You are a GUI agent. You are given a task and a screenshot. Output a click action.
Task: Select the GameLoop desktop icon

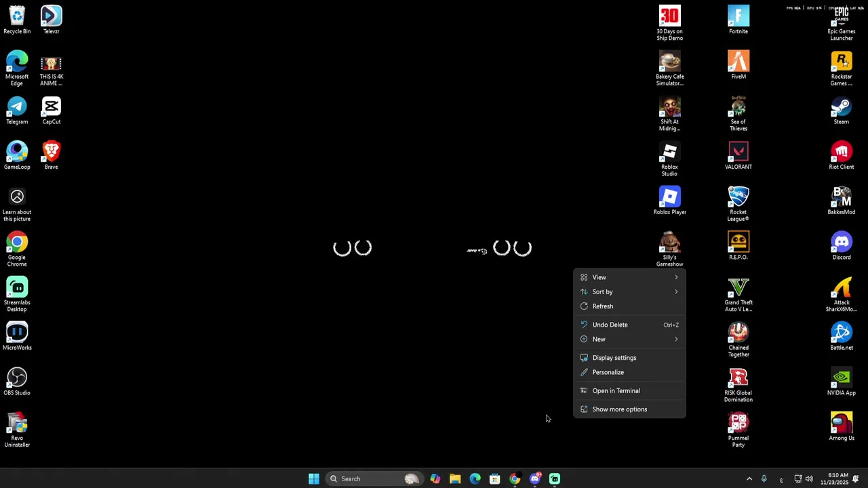(17, 155)
